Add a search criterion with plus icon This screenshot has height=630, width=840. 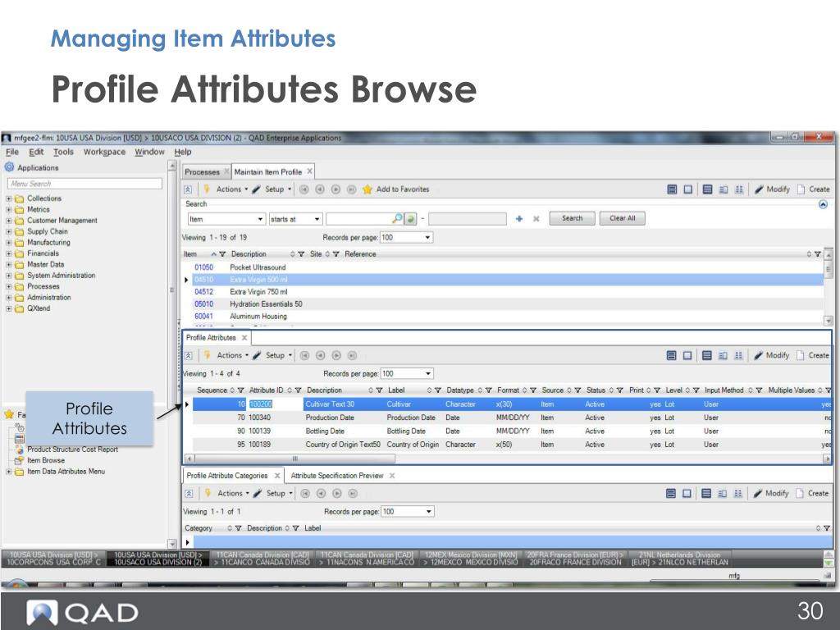[x=518, y=218]
